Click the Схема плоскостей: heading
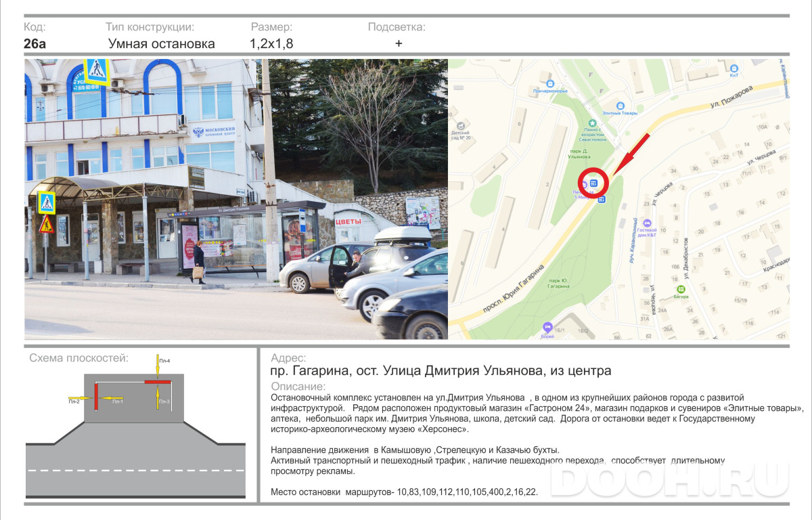Screen dimensions: 812x520 coord(79,358)
